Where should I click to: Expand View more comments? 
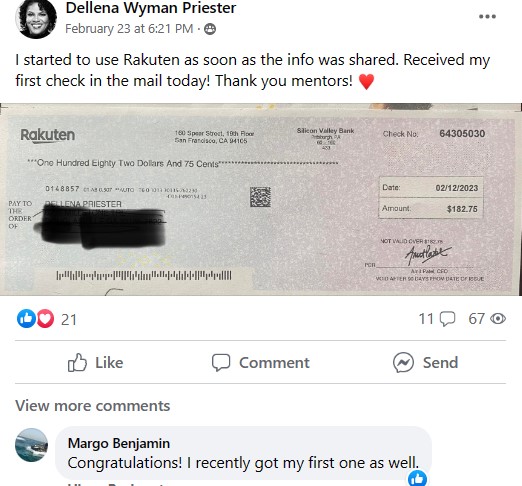click(93, 406)
